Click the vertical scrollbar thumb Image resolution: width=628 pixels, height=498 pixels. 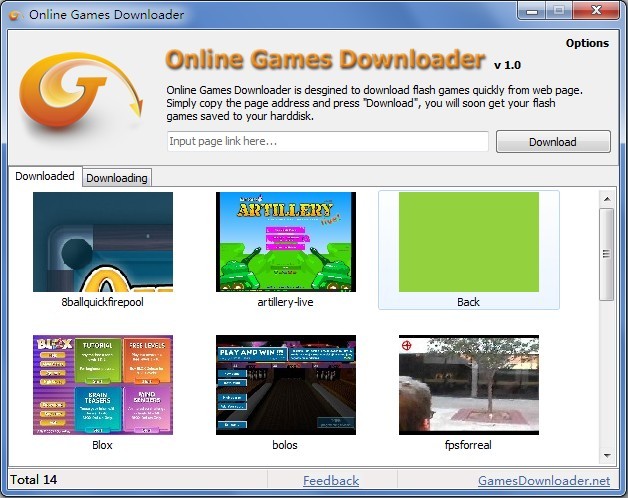click(x=607, y=254)
